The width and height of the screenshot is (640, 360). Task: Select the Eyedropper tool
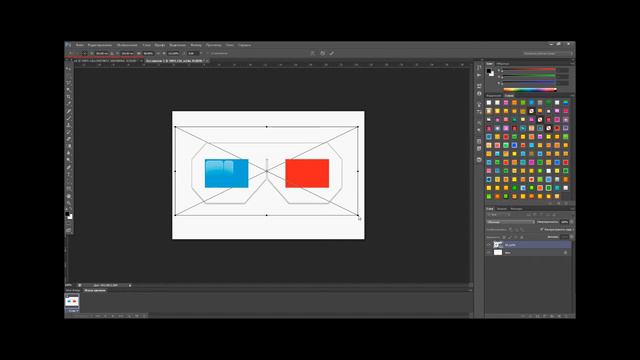tap(68, 103)
